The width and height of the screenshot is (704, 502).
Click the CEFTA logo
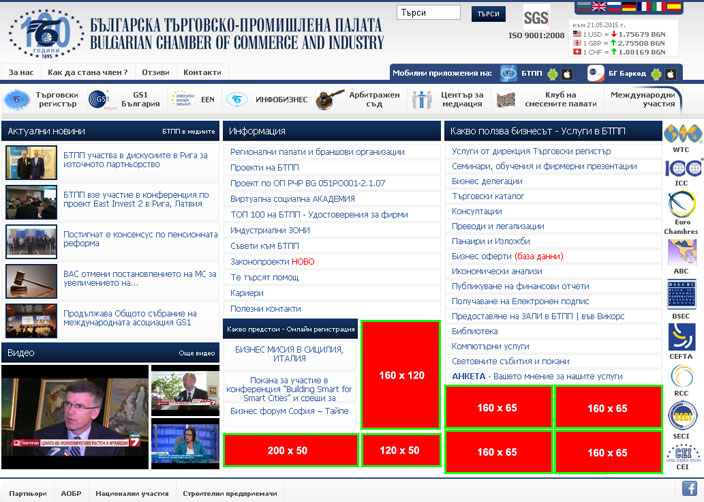(682, 337)
